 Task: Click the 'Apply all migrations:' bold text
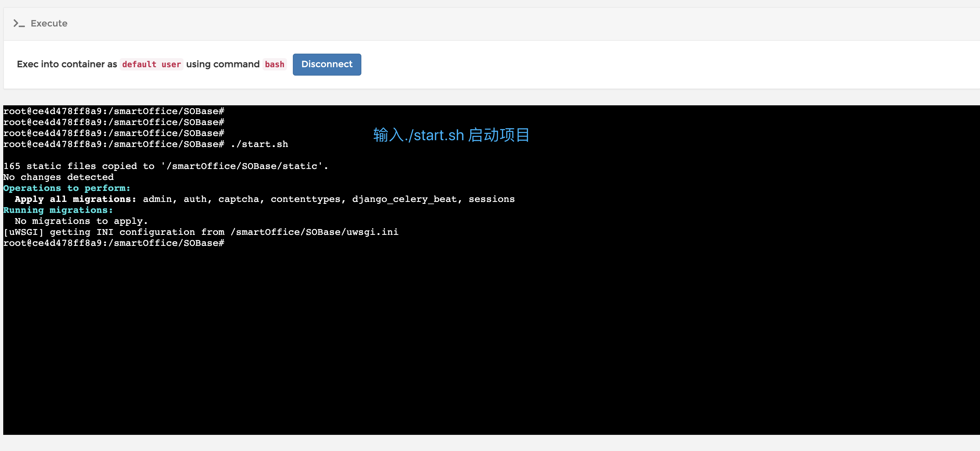point(75,199)
